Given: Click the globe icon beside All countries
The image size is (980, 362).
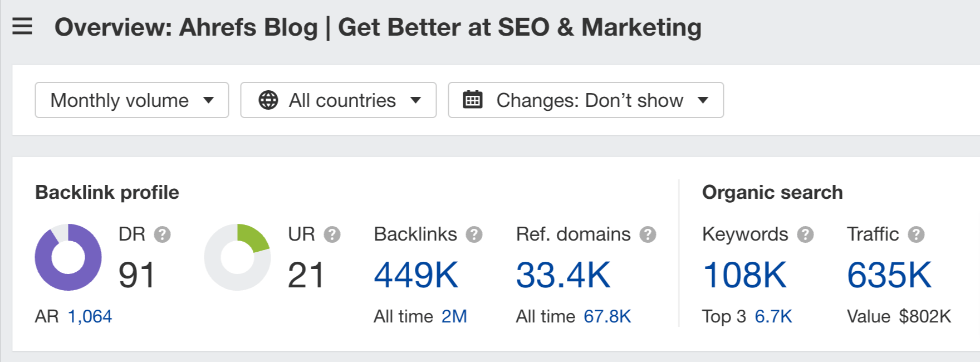Looking at the screenshot, I should (267, 100).
